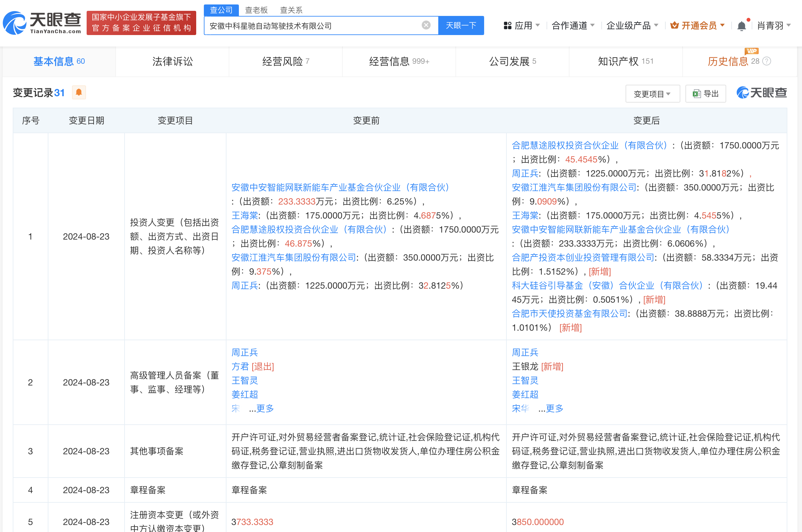Open notifications via the bell icon
802x532 pixels.
(741, 25)
